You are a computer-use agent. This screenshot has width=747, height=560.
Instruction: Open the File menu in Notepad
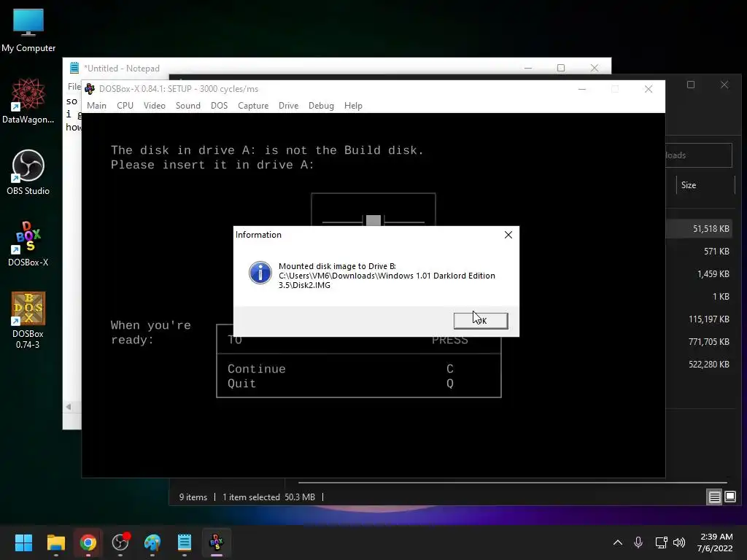pos(74,87)
